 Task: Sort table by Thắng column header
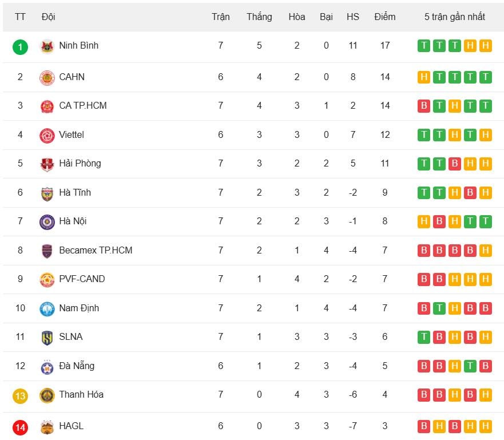259,17
